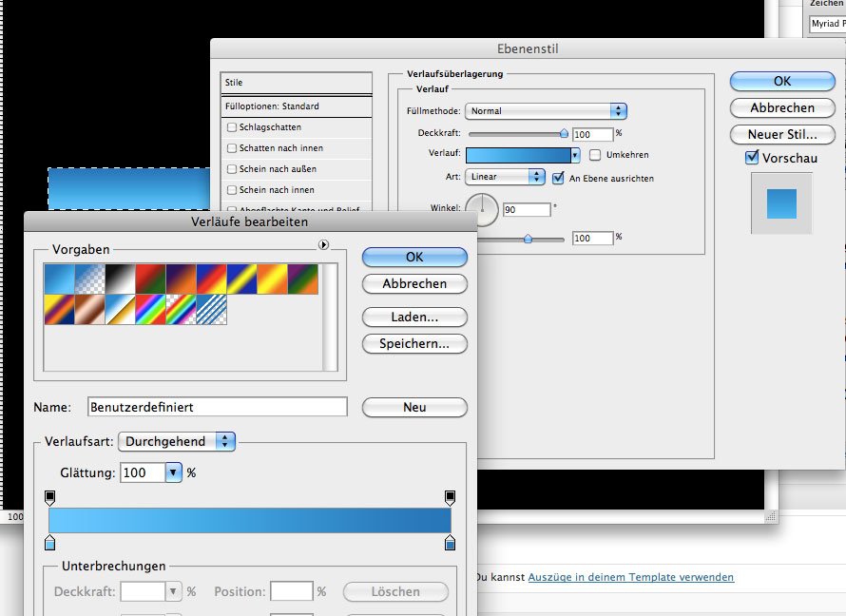The width and height of the screenshot is (846, 616).
Task: Choose the blue foreground-to-background gradient preset
Action: tap(59, 279)
